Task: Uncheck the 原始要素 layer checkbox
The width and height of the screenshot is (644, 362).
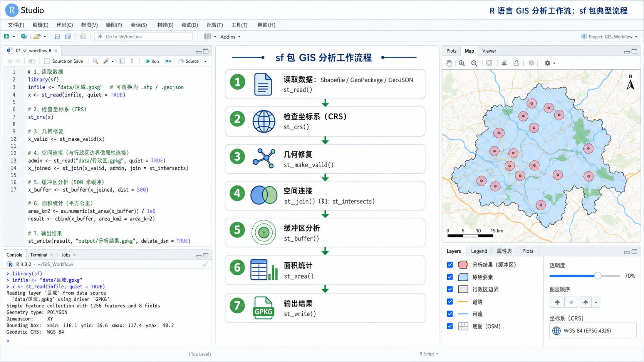Action: pos(449,277)
